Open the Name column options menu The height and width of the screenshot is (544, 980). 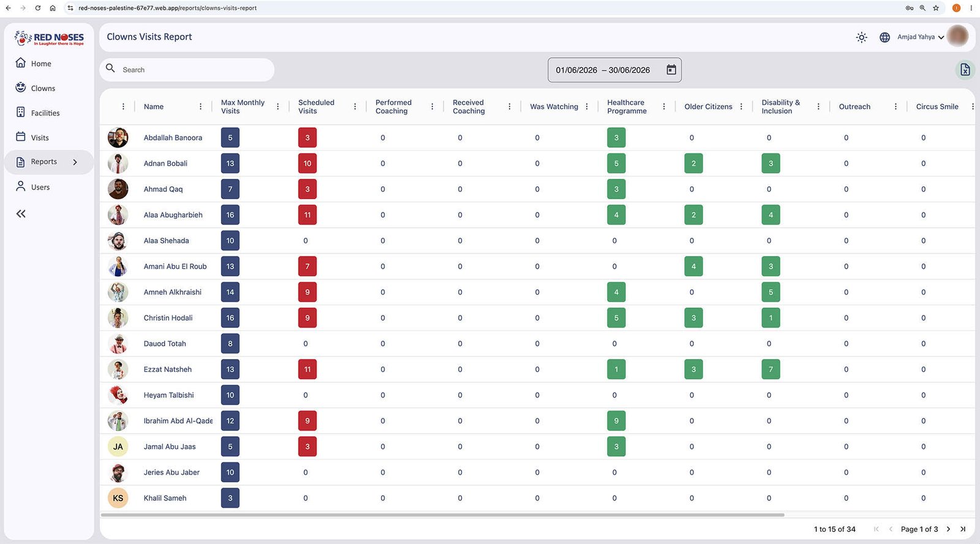[200, 107]
